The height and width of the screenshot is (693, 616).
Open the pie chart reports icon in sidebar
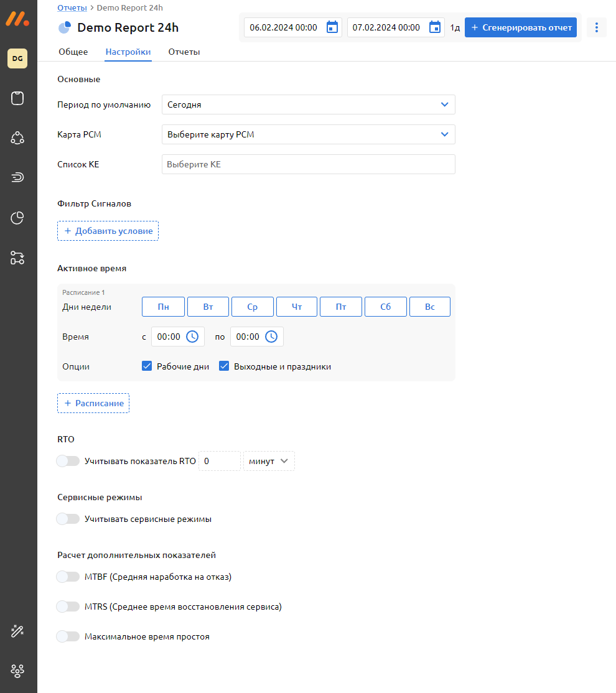(x=17, y=218)
